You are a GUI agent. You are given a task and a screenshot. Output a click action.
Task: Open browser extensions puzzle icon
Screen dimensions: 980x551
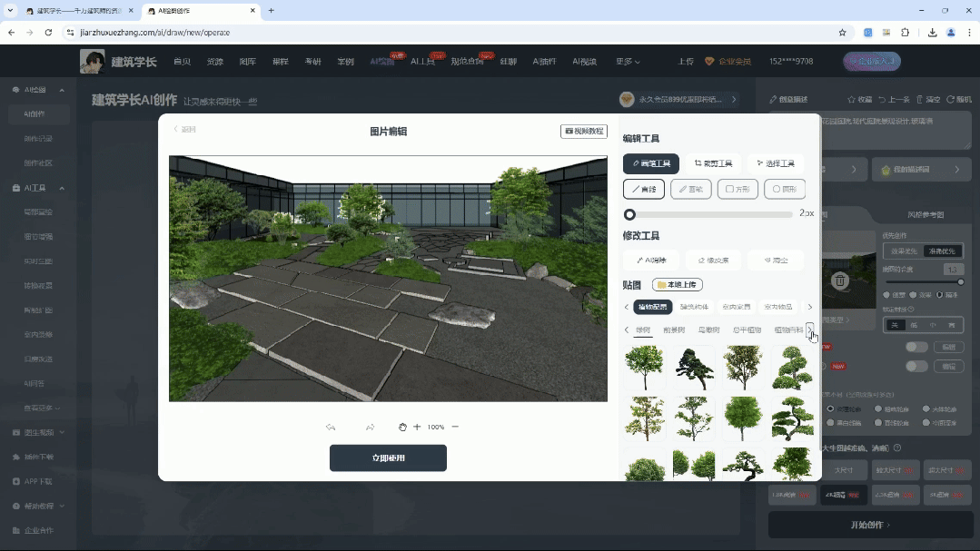pyautogui.click(x=905, y=33)
